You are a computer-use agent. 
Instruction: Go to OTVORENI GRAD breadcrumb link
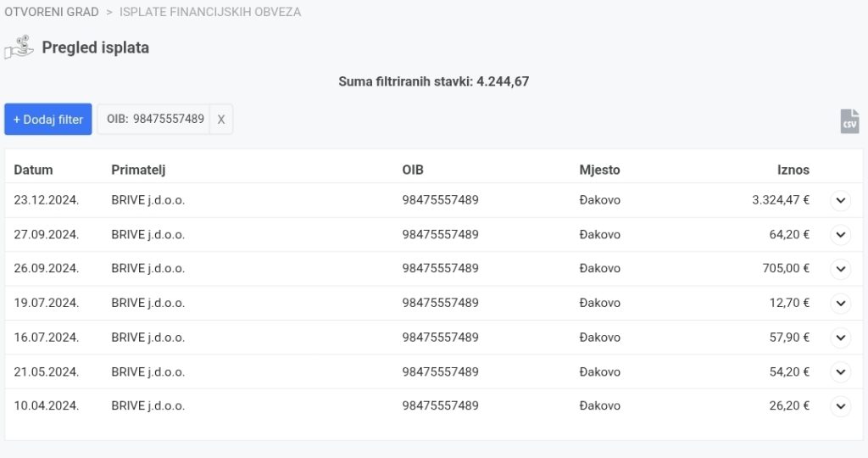[52, 12]
